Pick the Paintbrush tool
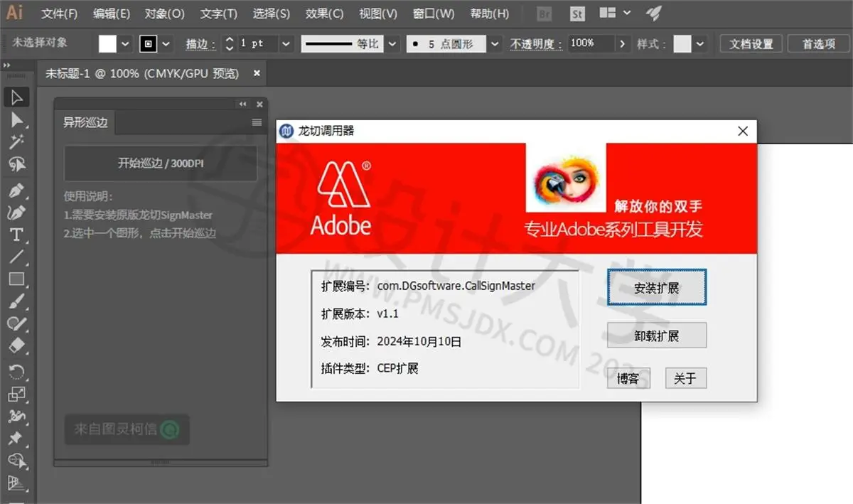 pyautogui.click(x=16, y=301)
